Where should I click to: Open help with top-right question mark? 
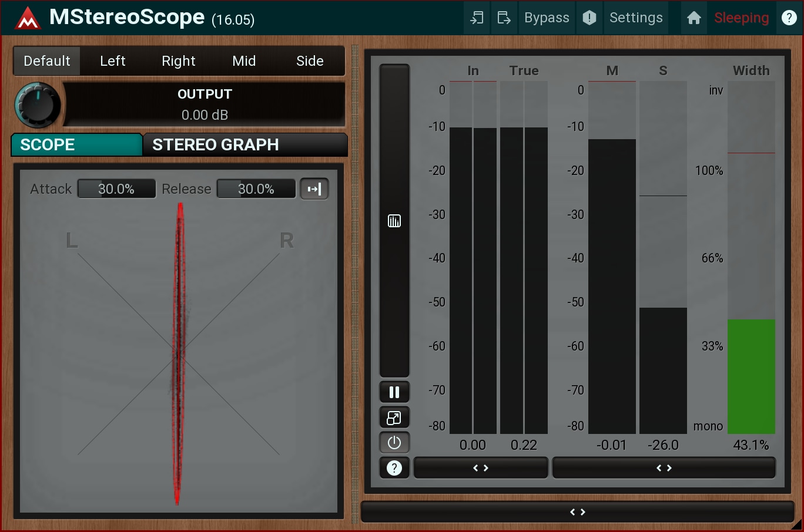(789, 18)
